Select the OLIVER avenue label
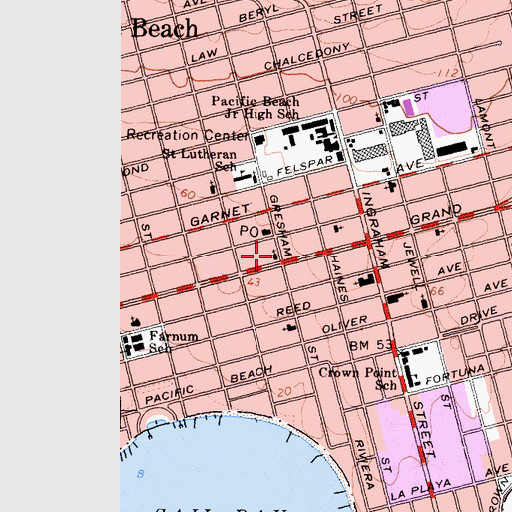 pos(344,324)
